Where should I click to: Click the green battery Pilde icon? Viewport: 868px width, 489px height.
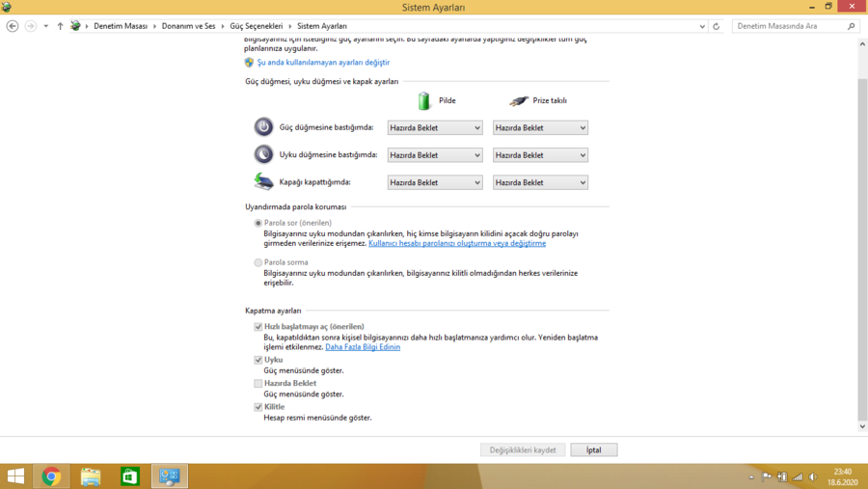point(424,101)
